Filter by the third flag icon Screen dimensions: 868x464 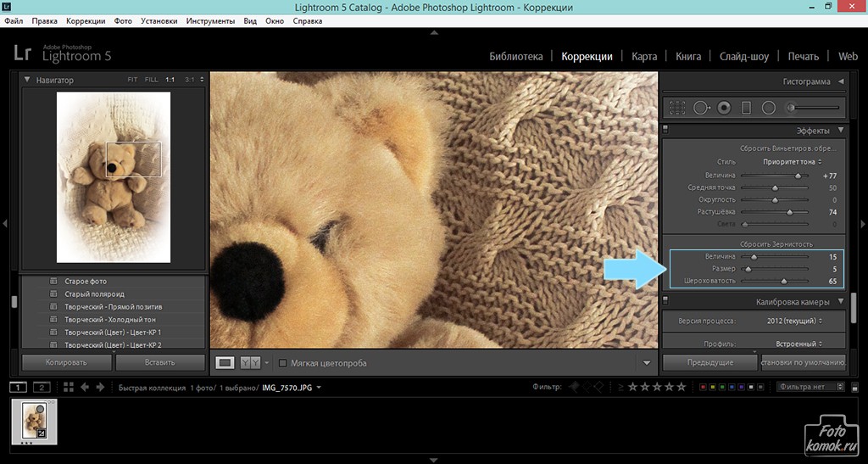598,387
